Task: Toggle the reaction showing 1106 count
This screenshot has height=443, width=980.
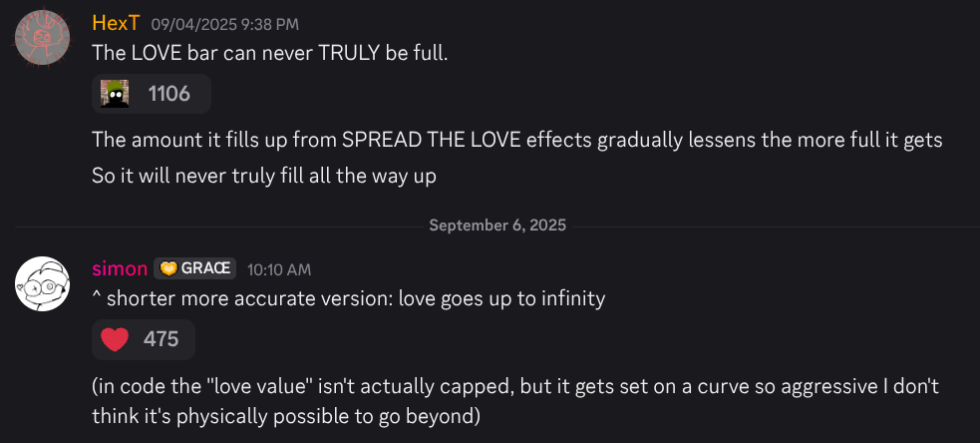Action: (152, 95)
